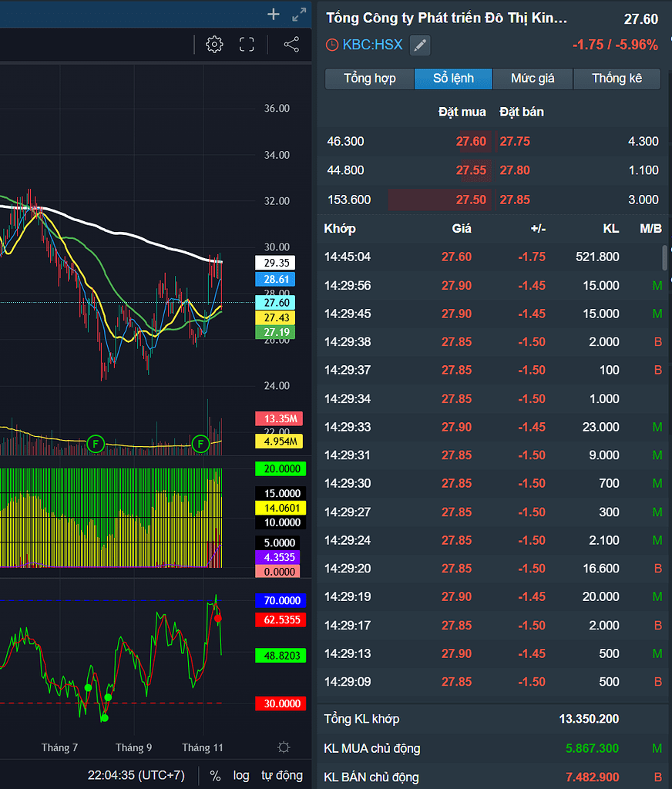
Task: Click the clock icon next to KBC:HSX
Action: point(332,45)
